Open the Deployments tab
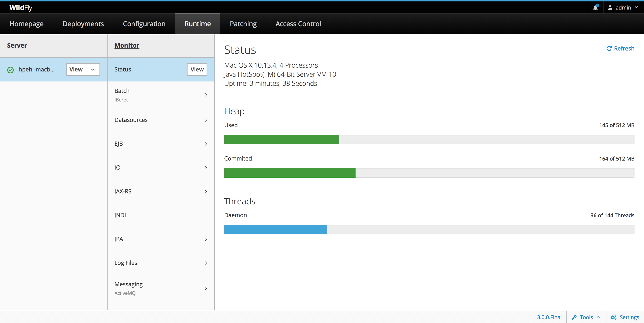 [x=83, y=24]
